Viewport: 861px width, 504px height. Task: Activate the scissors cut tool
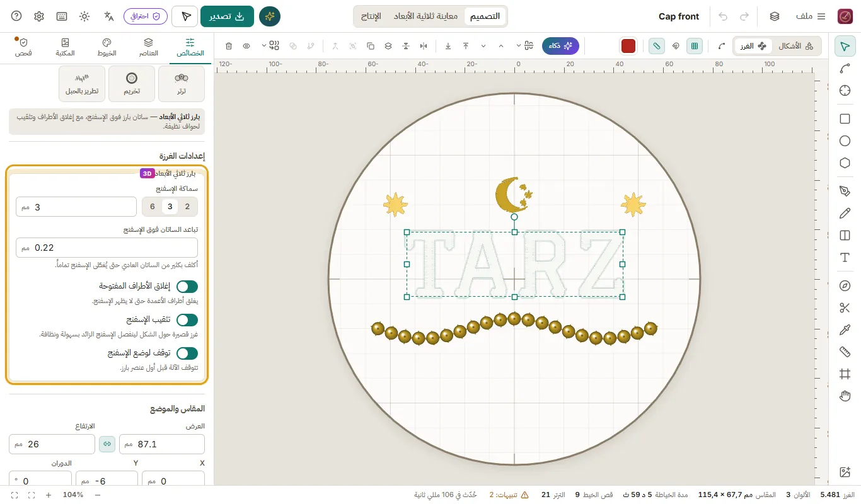click(x=845, y=308)
